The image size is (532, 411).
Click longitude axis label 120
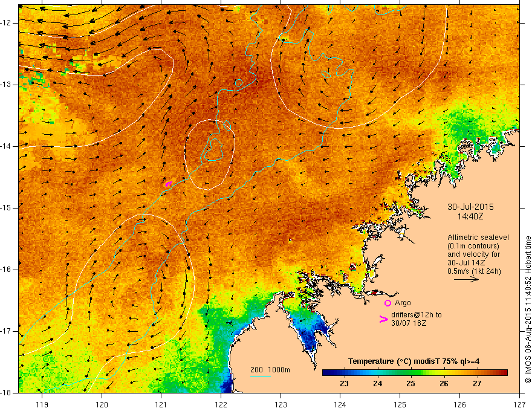102,404
